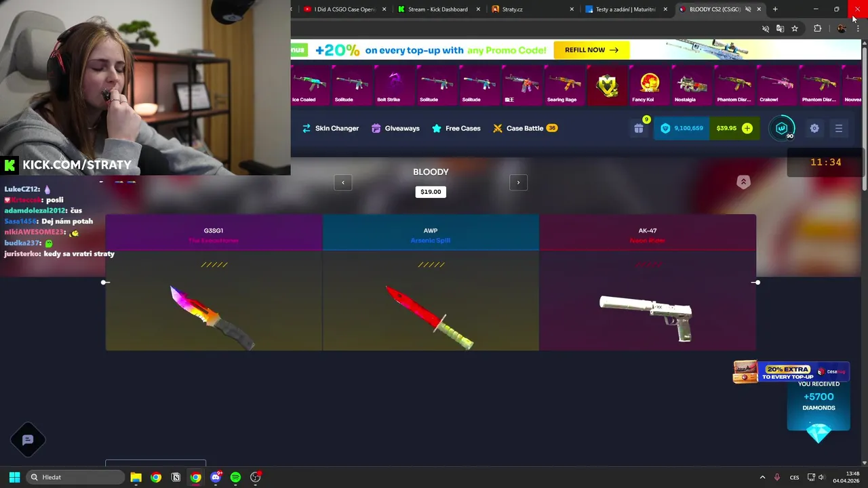The height and width of the screenshot is (488, 868).
Task: Click the Hledat taskbar search box
Action: 76,477
